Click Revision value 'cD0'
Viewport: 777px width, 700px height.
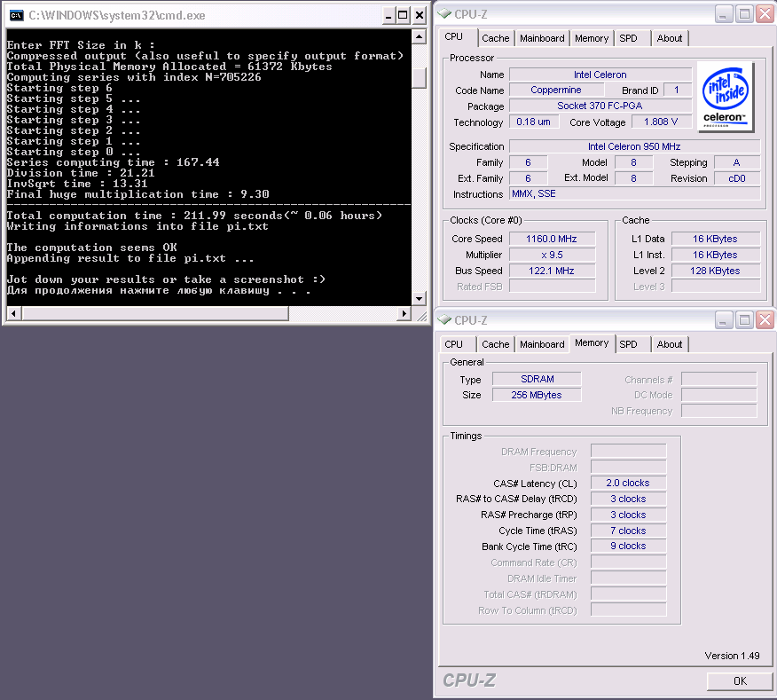[x=737, y=178]
